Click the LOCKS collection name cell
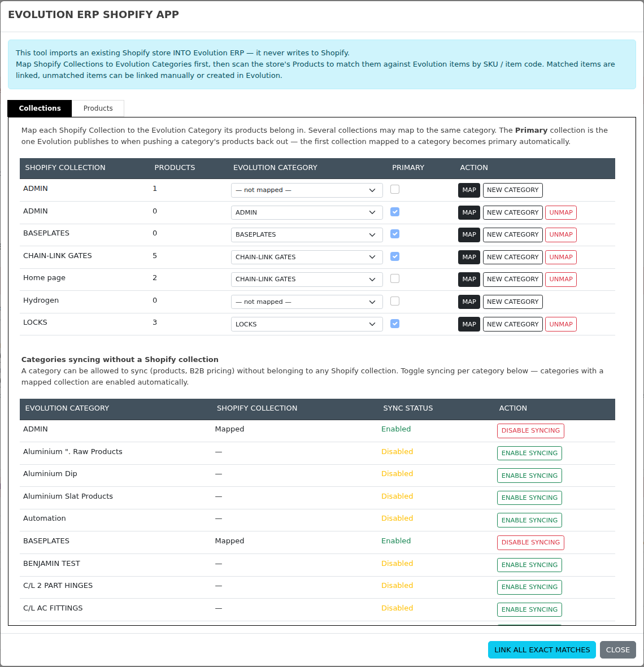The image size is (644, 667). 35,322
